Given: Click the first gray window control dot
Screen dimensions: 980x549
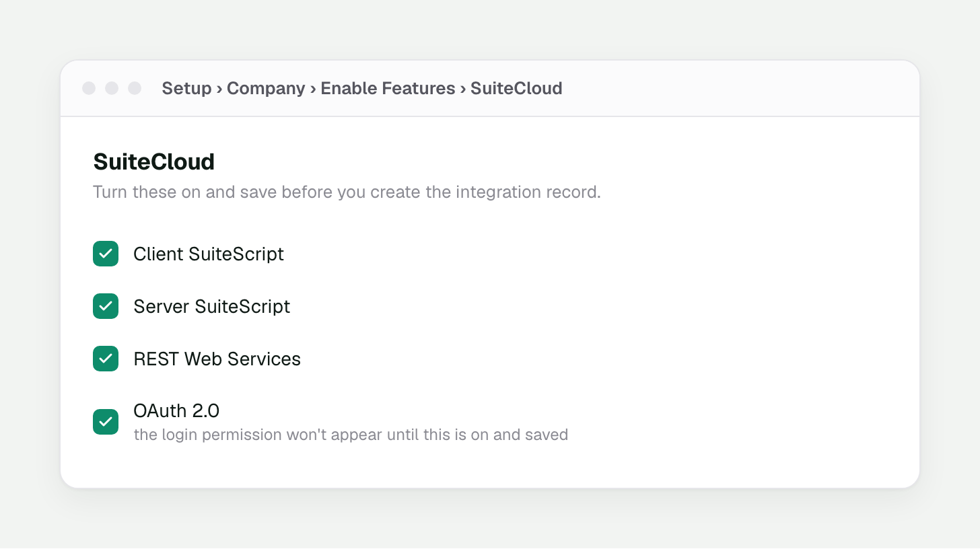Looking at the screenshot, I should [89, 88].
